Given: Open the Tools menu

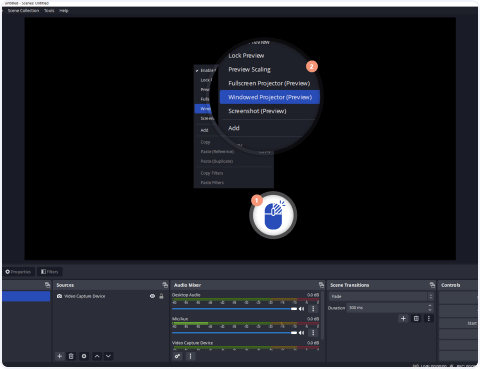Looking at the screenshot, I should (49, 11).
